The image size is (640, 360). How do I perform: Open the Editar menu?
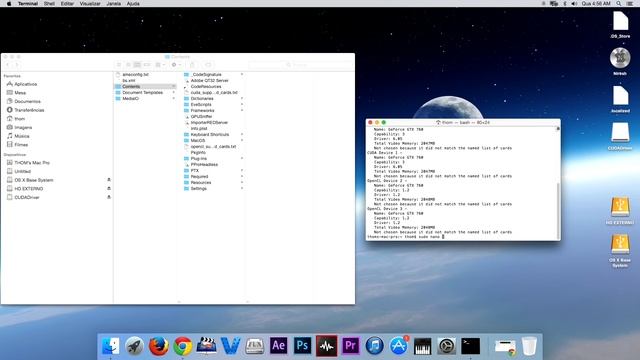[67, 4]
